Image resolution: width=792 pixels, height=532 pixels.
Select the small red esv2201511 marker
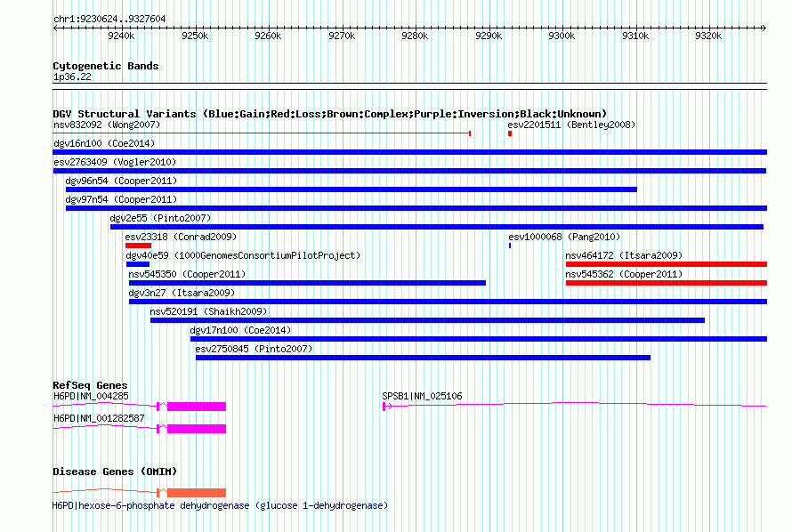click(510, 133)
